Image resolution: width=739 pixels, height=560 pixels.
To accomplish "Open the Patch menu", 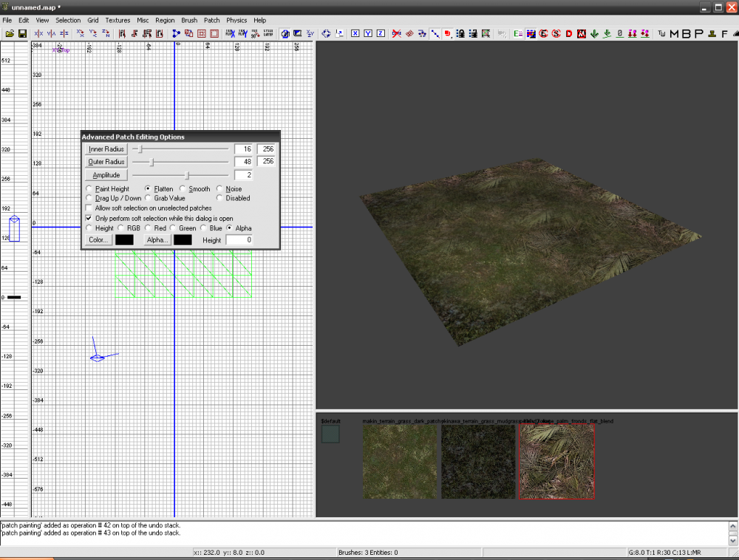I will (211, 20).
